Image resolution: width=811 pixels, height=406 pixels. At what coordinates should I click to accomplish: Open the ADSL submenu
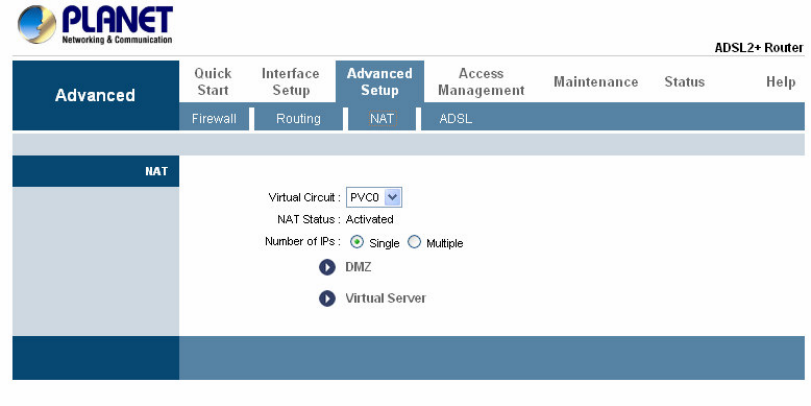tap(455, 119)
